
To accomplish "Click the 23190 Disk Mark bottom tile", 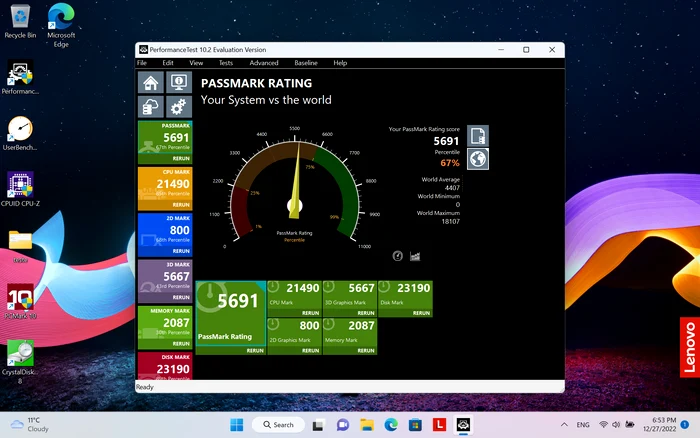I will pyautogui.click(x=405, y=299).
